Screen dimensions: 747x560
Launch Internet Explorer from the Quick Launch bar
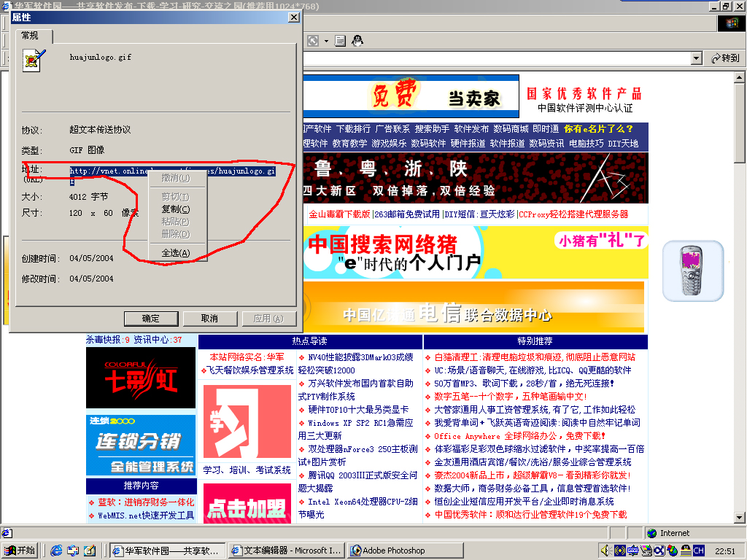click(56, 551)
